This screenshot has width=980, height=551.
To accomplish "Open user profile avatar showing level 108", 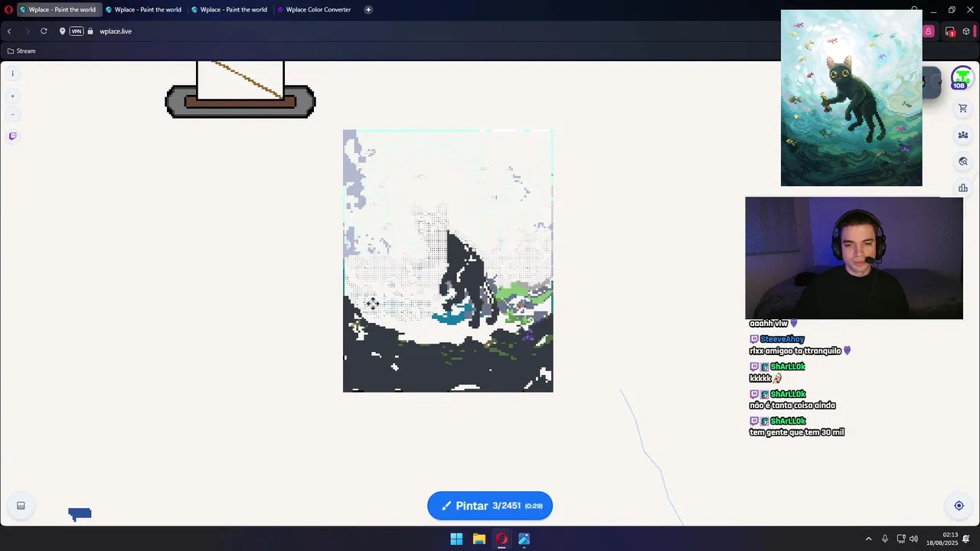I will [x=962, y=79].
